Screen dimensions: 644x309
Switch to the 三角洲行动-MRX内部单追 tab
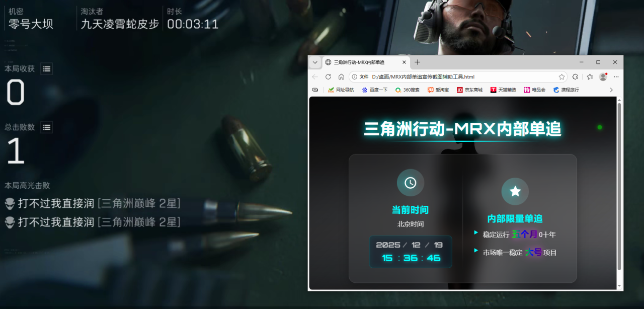359,62
